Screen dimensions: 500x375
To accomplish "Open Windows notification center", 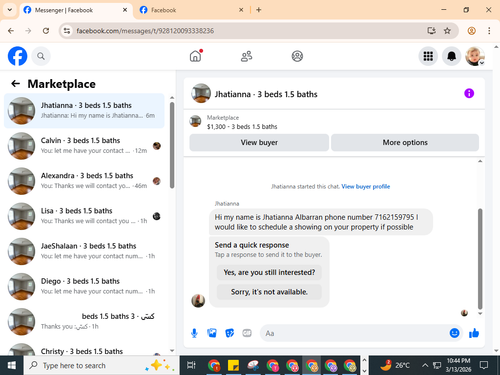I will [x=484, y=366].
